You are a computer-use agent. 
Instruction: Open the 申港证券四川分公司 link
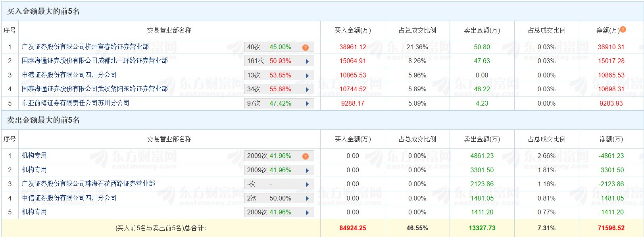click(69, 75)
